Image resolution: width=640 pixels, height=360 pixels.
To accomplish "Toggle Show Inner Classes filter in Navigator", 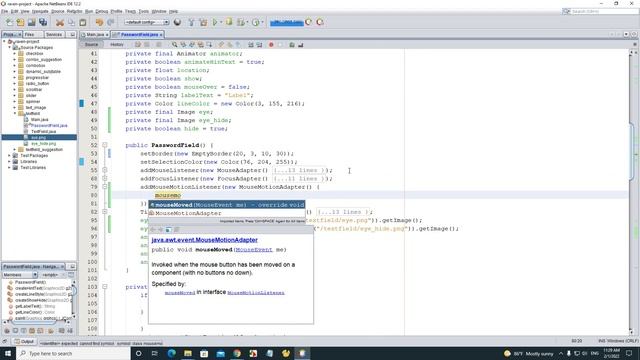I will tap(40, 331).
